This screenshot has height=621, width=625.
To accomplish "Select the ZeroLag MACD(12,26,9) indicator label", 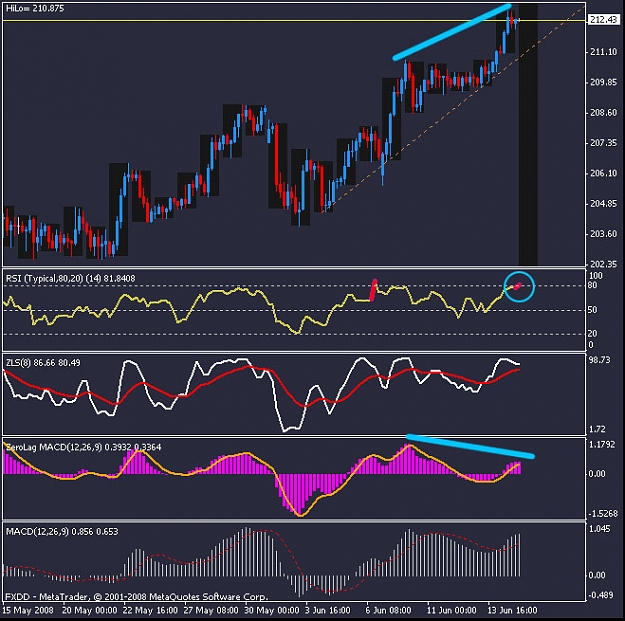I will point(83,447).
